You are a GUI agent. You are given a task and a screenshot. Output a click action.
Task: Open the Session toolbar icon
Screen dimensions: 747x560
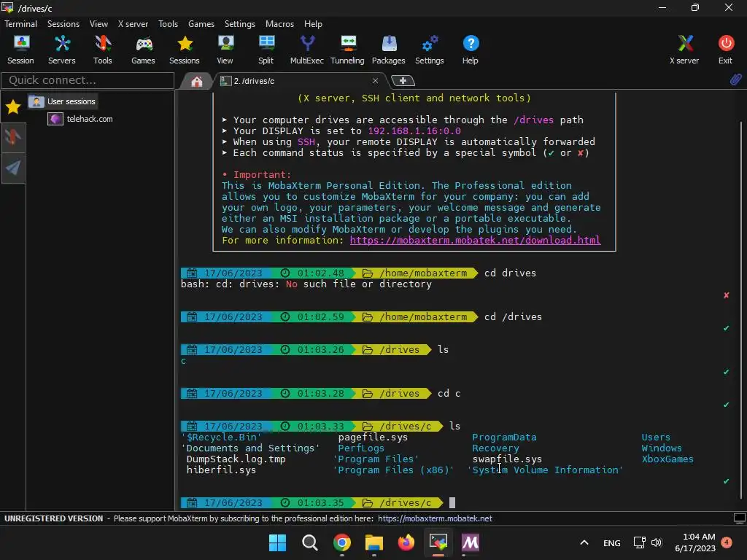[x=20, y=50]
